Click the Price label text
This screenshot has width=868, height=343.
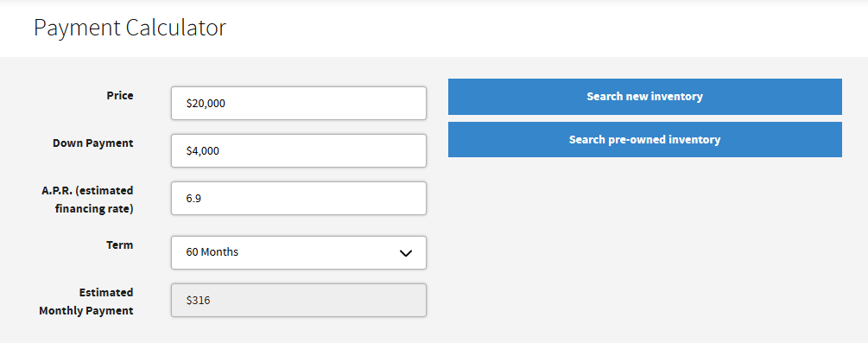[x=120, y=95]
